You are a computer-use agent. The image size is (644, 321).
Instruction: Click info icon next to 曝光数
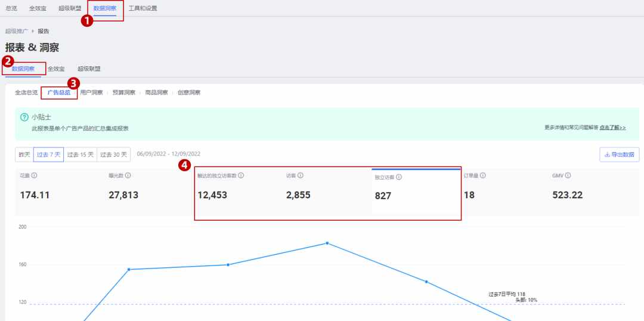[128, 175]
